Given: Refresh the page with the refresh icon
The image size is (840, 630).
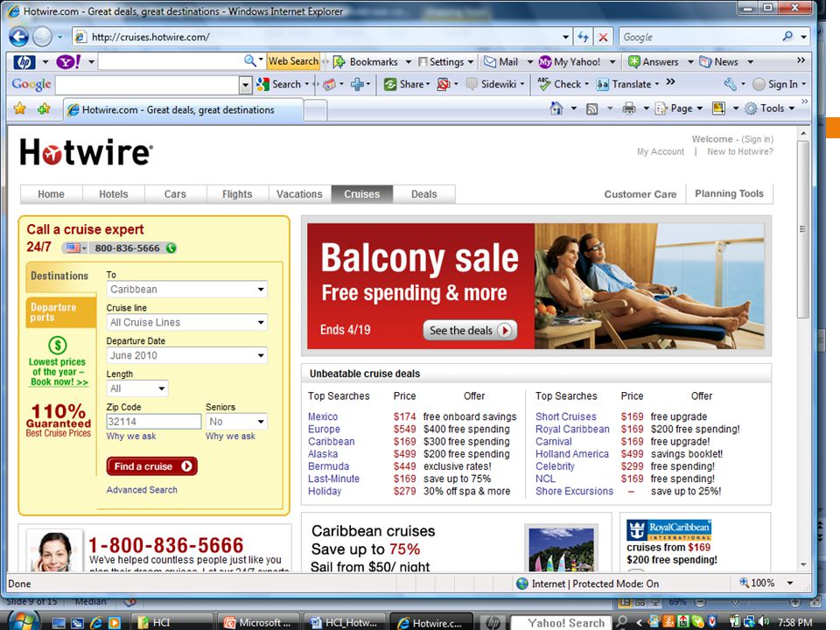Looking at the screenshot, I should click(583, 37).
